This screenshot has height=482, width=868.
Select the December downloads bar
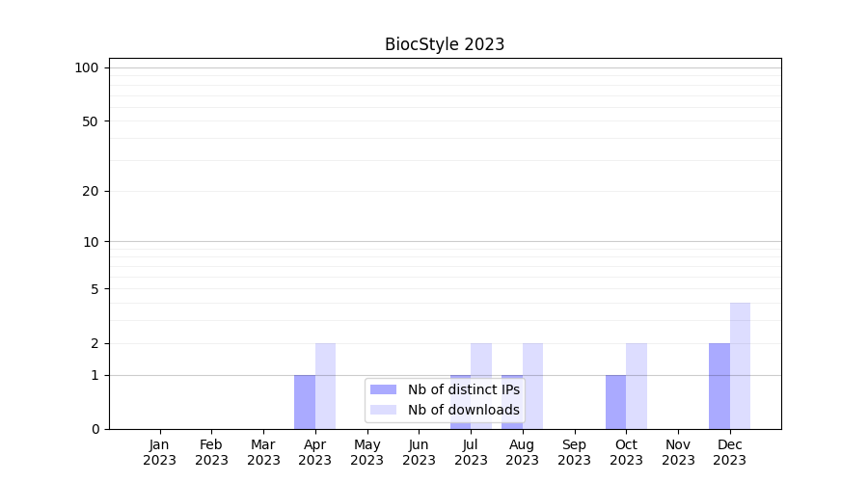coord(740,366)
